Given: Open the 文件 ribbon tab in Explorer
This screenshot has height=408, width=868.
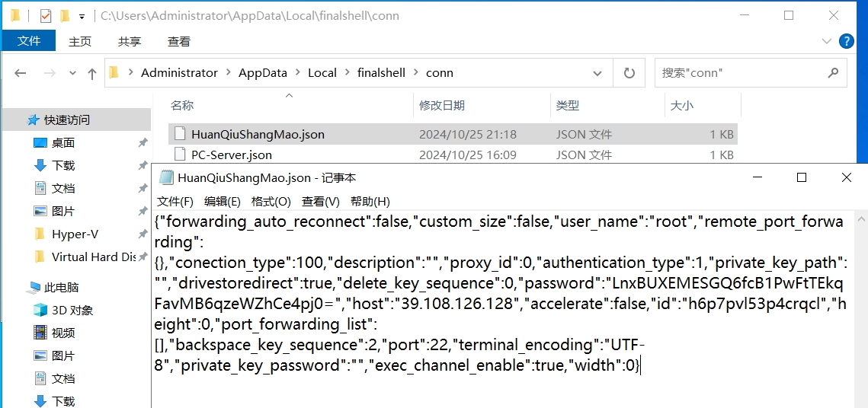Looking at the screenshot, I should click(x=29, y=41).
